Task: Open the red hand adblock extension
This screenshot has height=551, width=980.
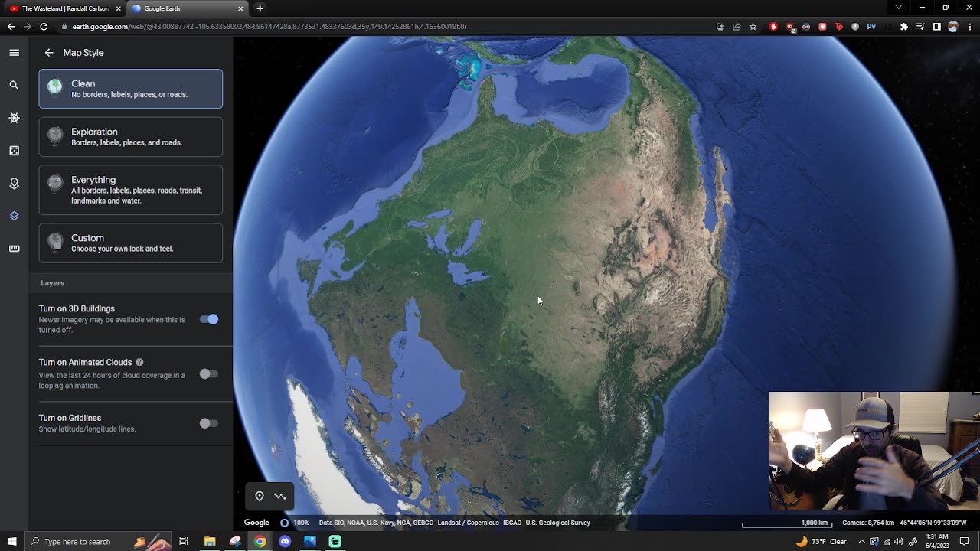Action: point(773,27)
